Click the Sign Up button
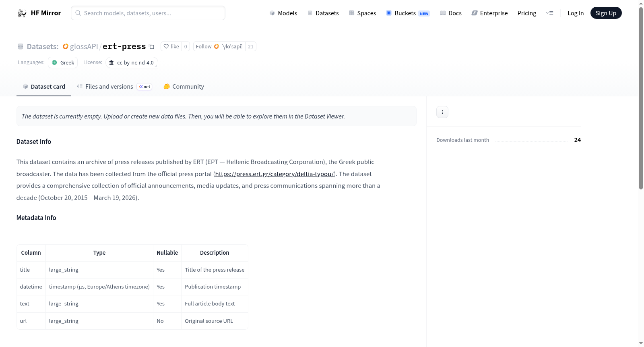The width and height of the screenshot is (644, 347). (x=606, y=13)
